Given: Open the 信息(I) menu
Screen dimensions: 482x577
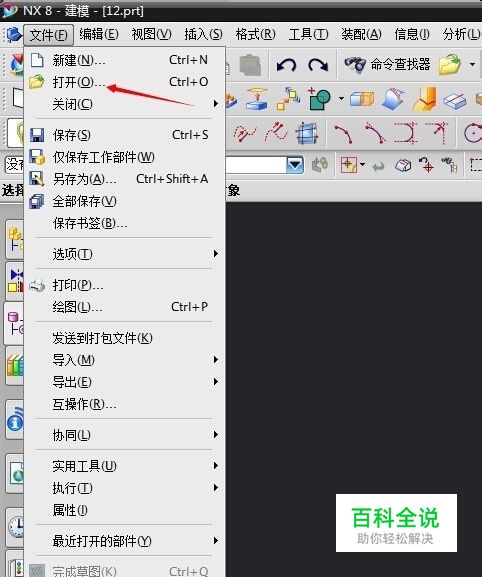Looking at the screenshot, I should (x=412, y=35).
